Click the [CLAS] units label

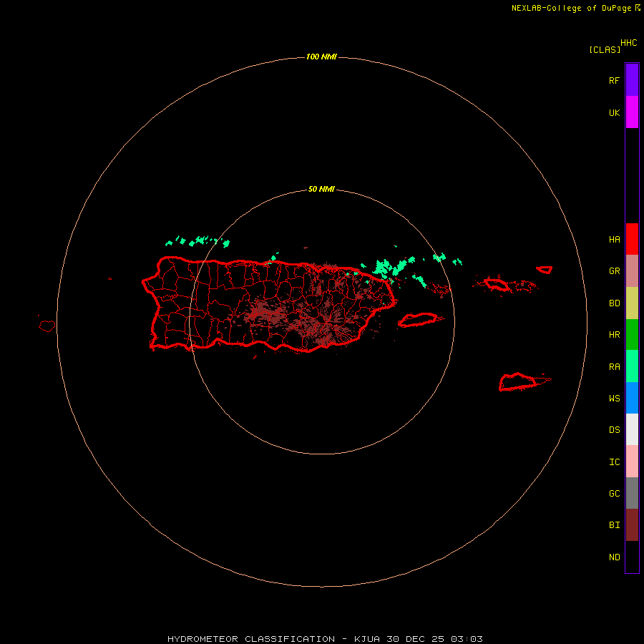tap(605, 49)
